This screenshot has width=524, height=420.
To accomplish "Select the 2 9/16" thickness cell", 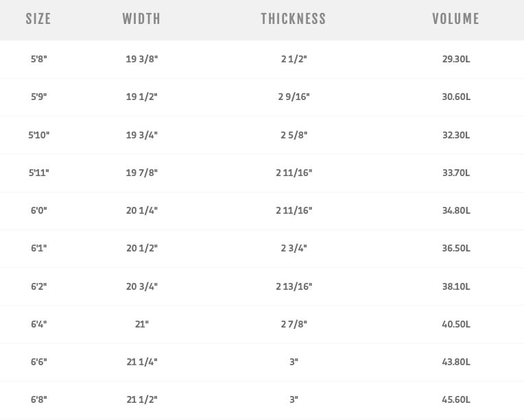I will (x=294, y=97).
